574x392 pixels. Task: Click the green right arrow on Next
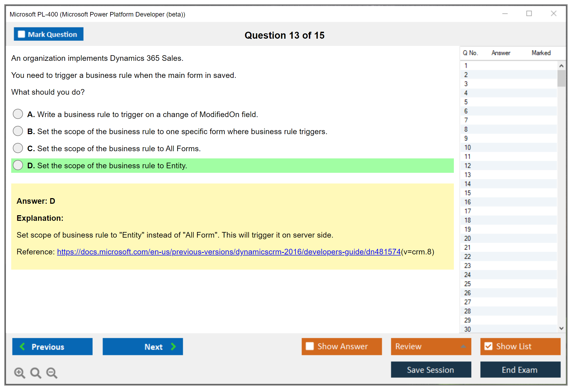[173, 346]
